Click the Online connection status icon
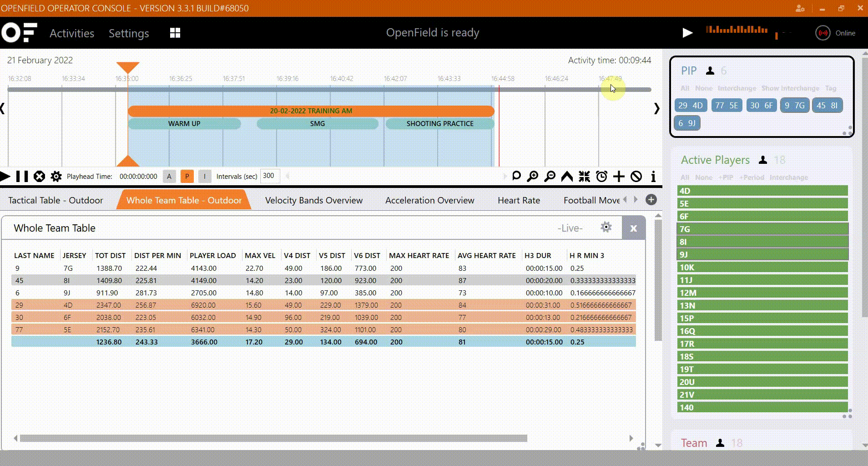Screen dimensions: 868x466 (x=823, y=33)
